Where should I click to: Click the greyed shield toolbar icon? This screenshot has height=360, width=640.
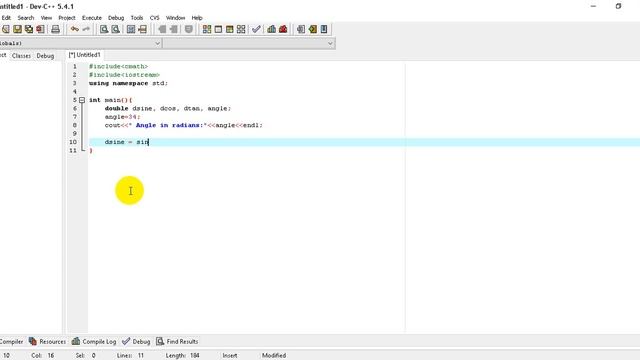coord(188,29)
